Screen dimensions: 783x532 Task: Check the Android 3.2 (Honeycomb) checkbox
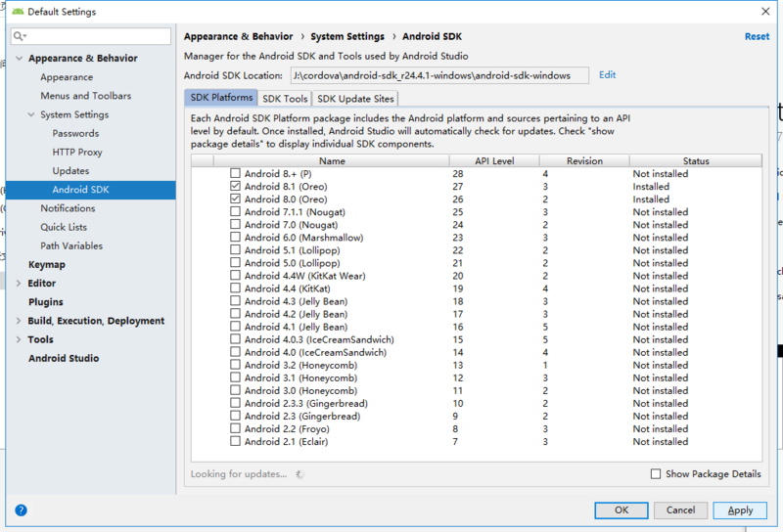coord(235,365)
